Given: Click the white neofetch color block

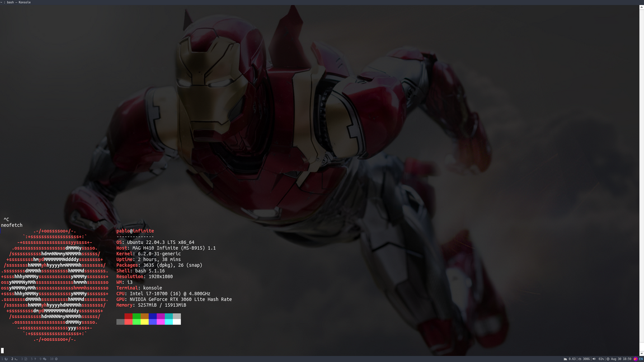Looking at the screenshot, I should (x=177, y=322).
